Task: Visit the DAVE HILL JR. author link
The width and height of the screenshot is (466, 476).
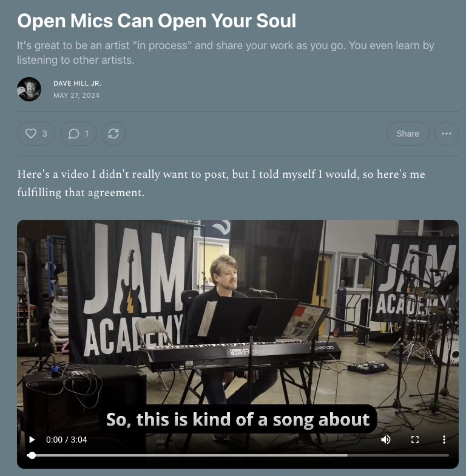Action: (78, 83)
